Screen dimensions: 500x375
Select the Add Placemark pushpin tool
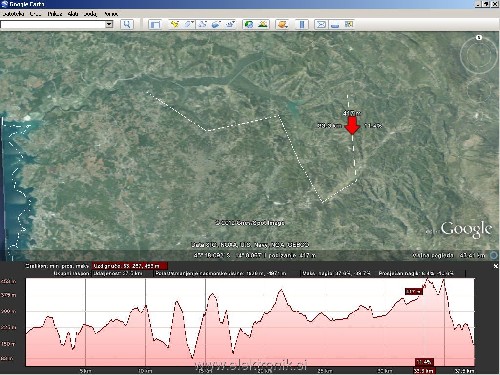click(174, 24)
